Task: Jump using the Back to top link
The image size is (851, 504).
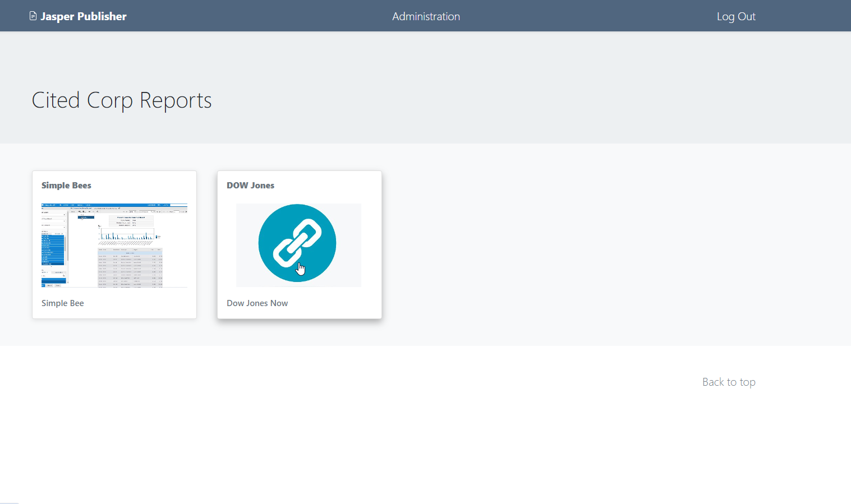Action: pyautogui.click(x=729, y=382)
